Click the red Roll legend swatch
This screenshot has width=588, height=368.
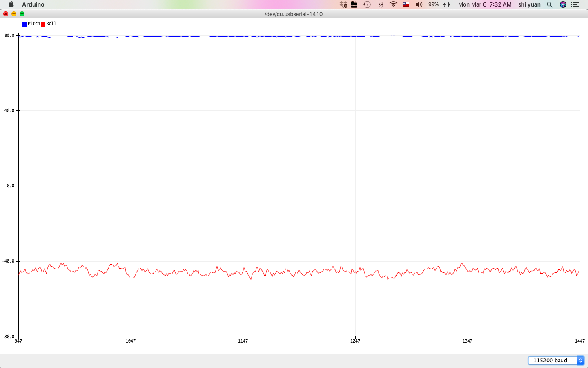[43, 25]
